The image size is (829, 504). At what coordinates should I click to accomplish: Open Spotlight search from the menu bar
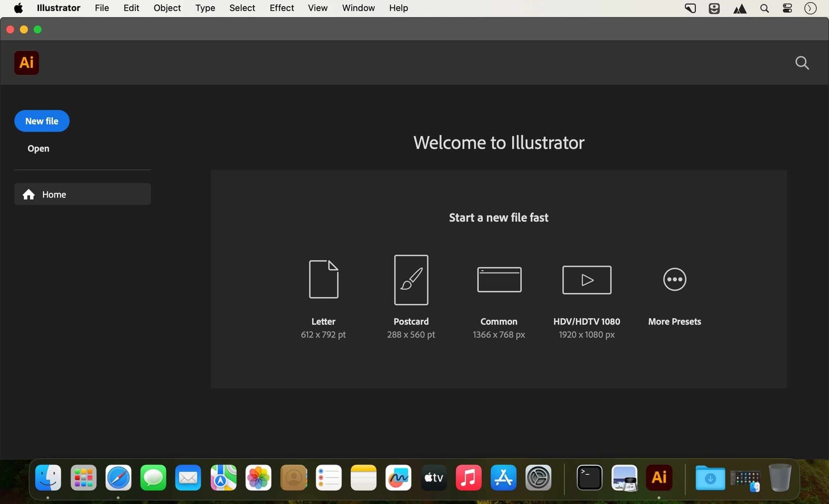click(764, 8)
